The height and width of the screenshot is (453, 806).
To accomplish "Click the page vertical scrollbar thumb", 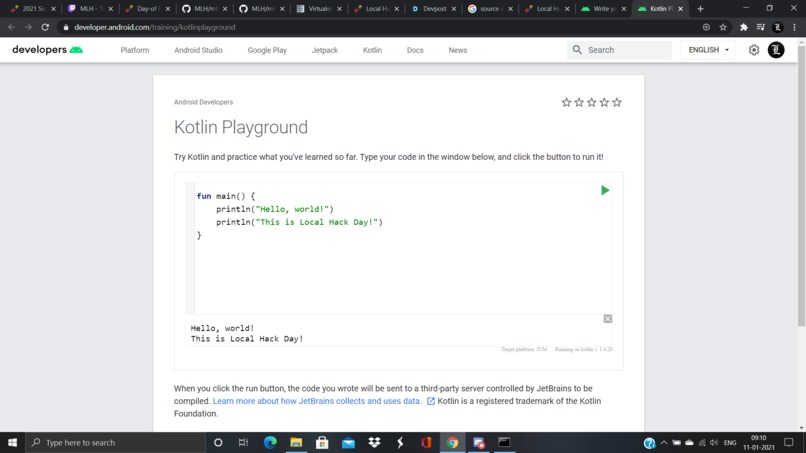I will (801, 185).
